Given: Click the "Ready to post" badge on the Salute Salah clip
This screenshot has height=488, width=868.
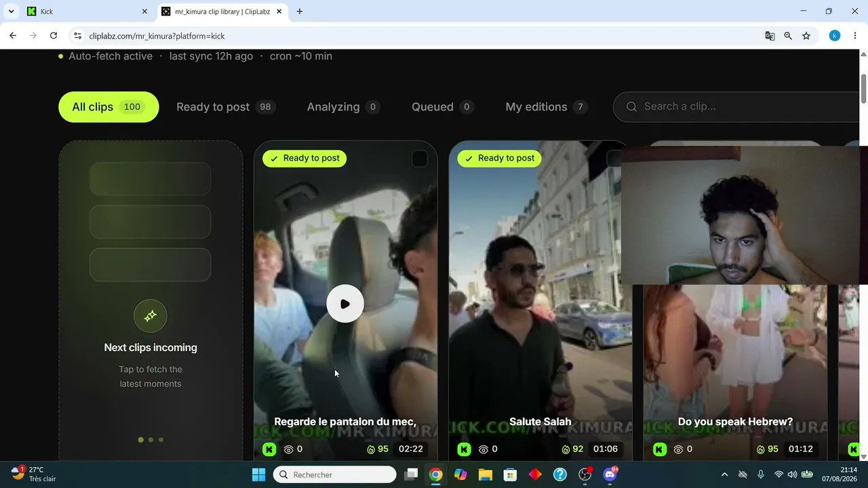Looking at the screenshot, I should tap(499, 159).
